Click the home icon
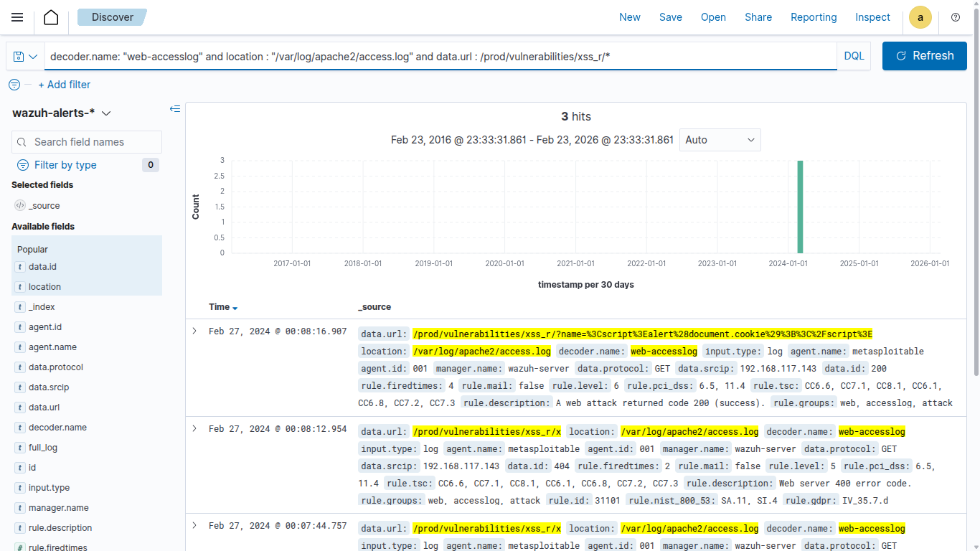Viewport: 980px width, 551px height. tap(51, 17)
